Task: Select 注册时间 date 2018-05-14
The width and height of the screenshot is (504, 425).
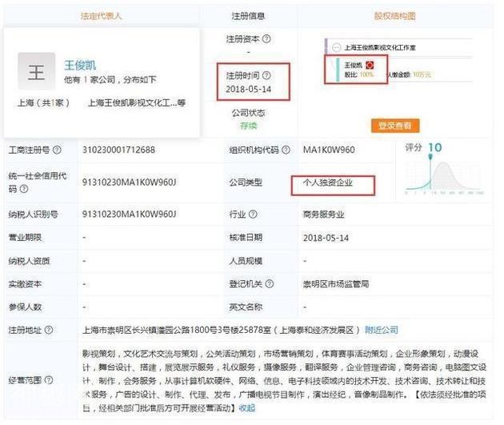Action: pyautogui.click(x=249, y=89)
